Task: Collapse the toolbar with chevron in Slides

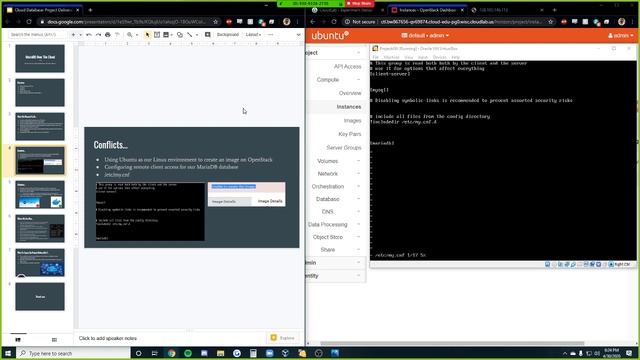Action: click(x=298, y=35)
